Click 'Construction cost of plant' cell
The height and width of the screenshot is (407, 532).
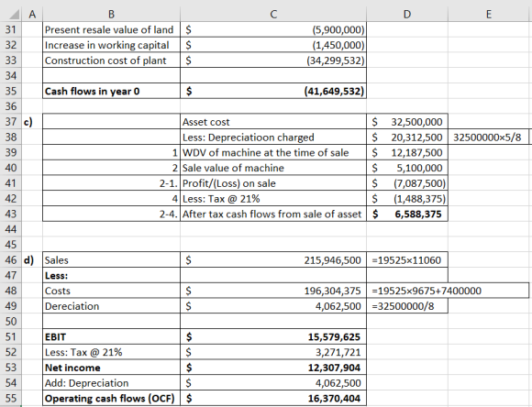111,60
